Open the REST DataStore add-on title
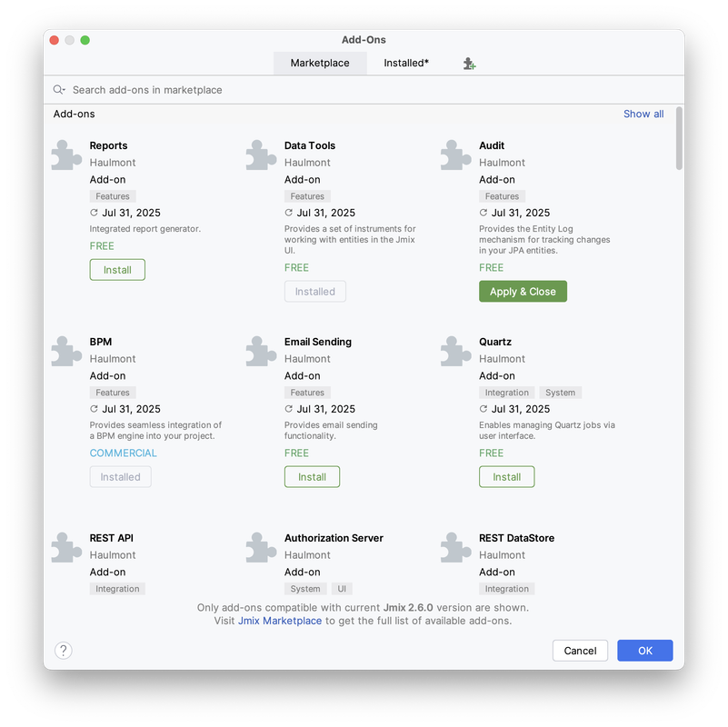This screenshot has height=727, width=728. click(x=517, y=538)
